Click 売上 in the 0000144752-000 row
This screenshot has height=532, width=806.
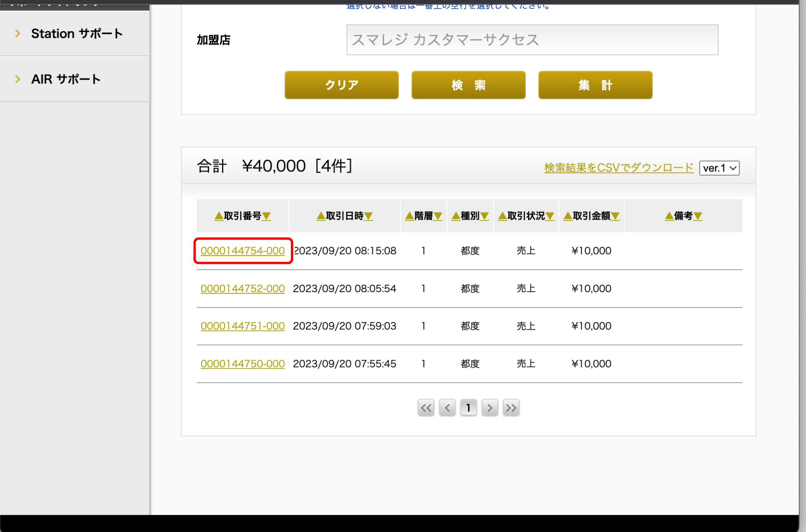click(526, 288)
